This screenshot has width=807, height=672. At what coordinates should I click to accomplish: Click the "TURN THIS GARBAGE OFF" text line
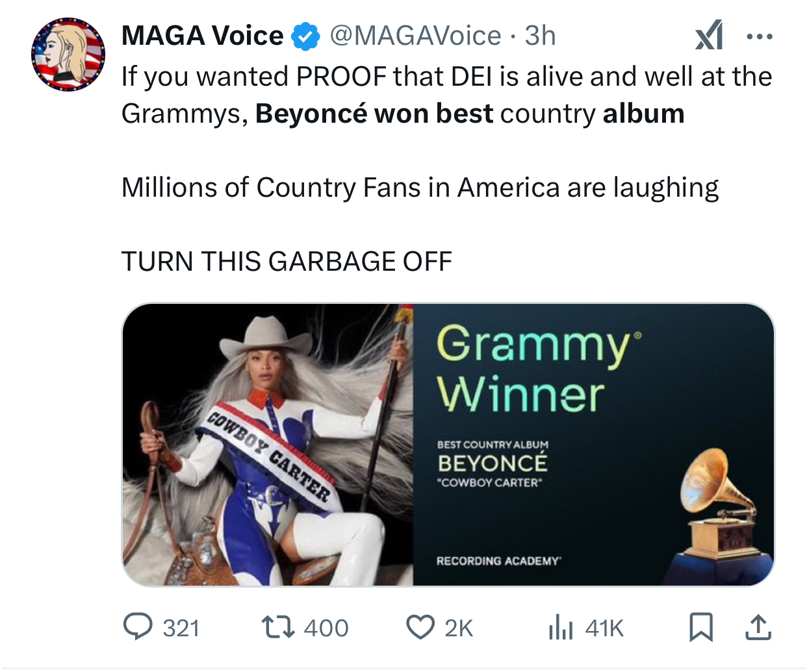(x=287, y=262)
